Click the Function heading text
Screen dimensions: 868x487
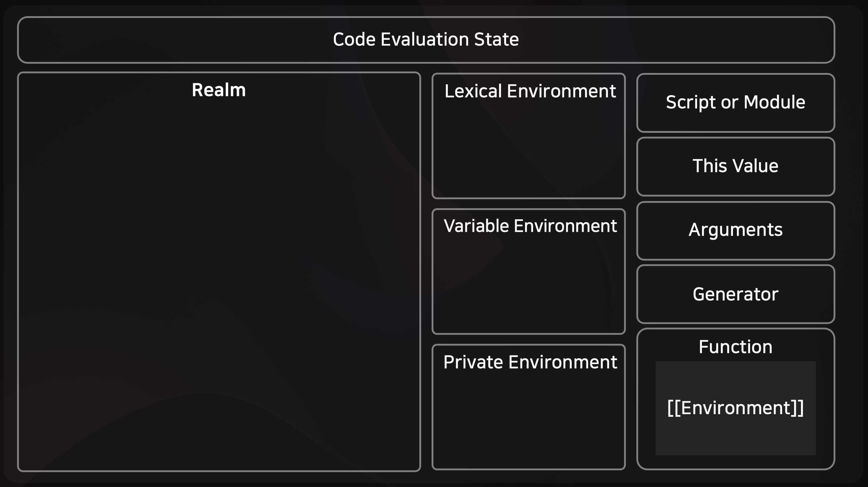click(736, 347)
